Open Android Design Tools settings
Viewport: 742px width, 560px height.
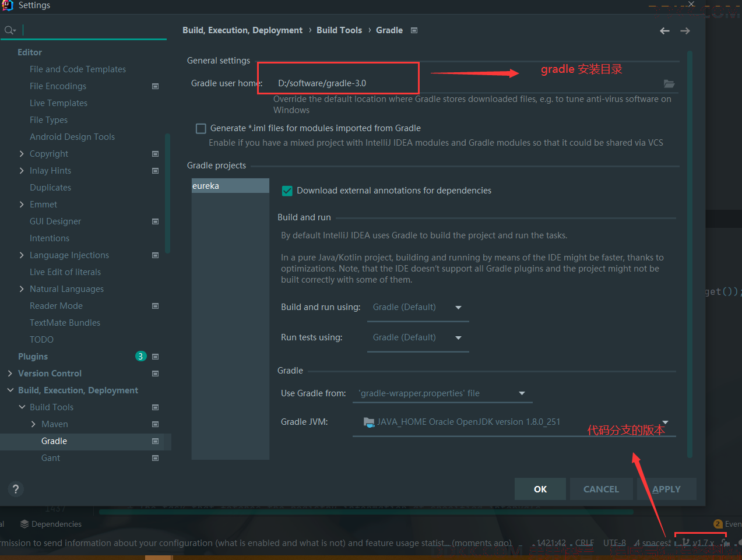click(72, 137)
